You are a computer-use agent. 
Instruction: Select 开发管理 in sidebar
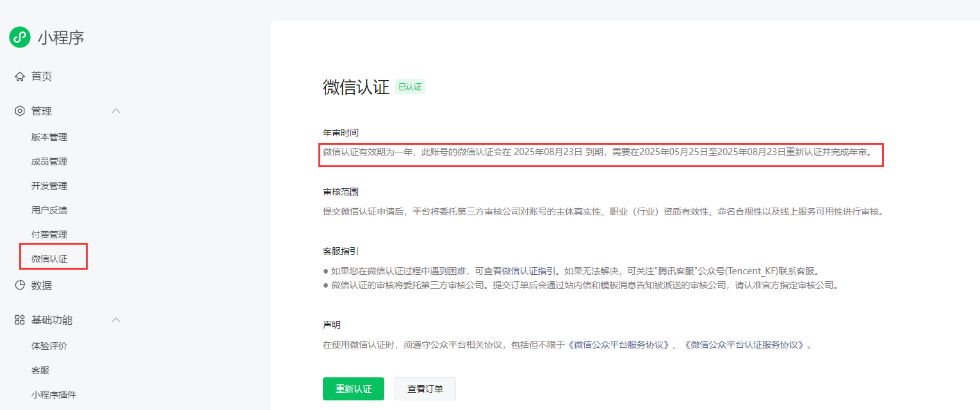(49, 186)
